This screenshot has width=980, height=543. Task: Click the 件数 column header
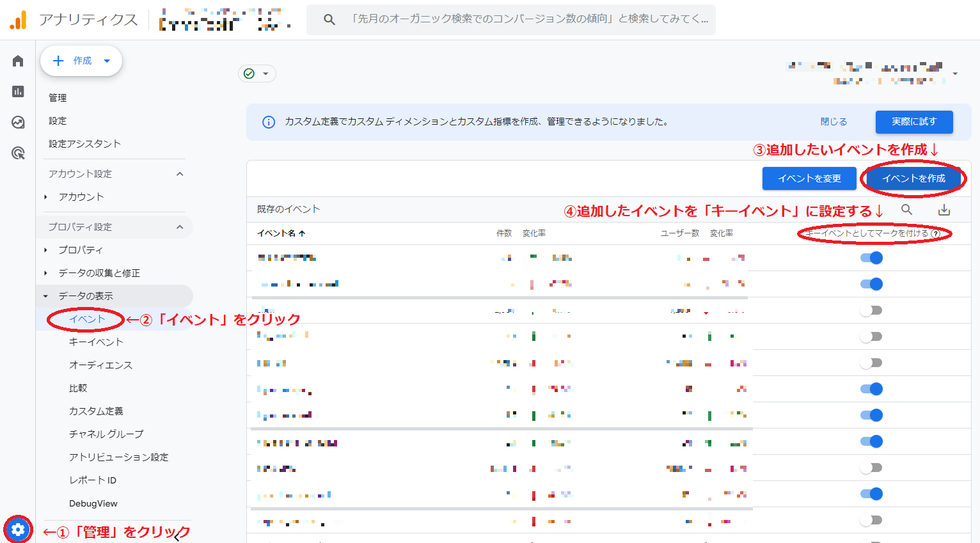(504, 233)
